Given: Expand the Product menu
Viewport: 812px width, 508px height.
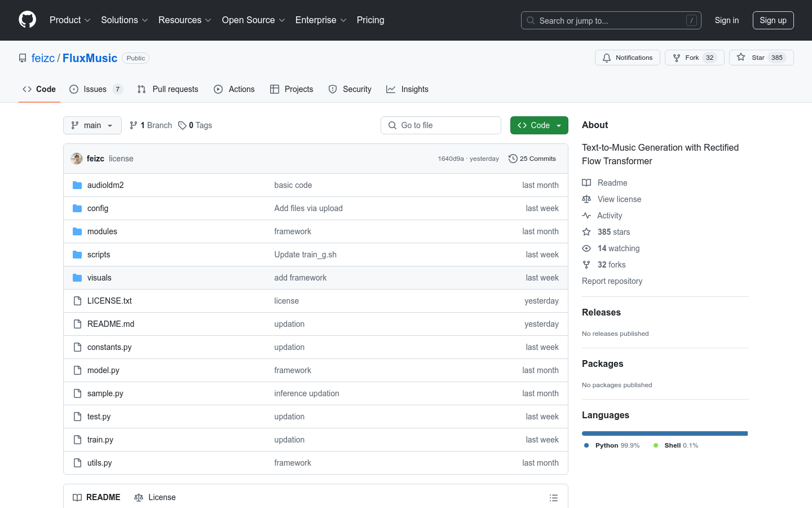Looking at the screenshot, I should [70, 20].
